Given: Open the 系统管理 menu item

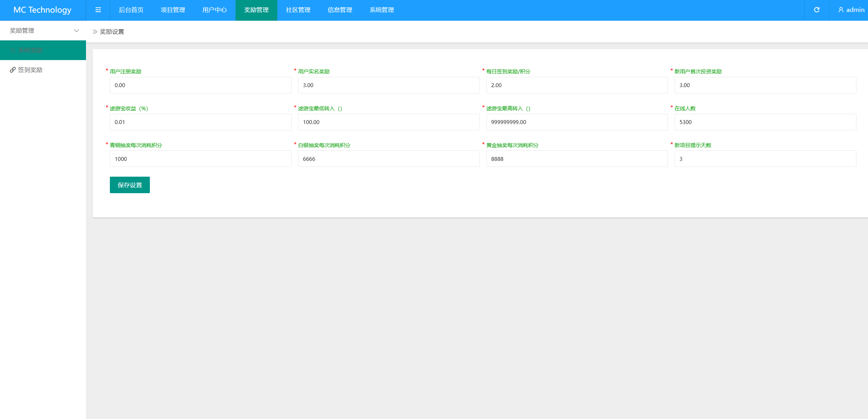Looking at the screenshot, I should 382,10.
